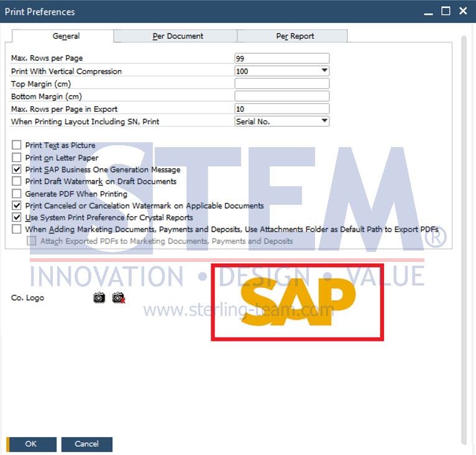
Task: Click the When Printing Layout Including SN label
Action: [85, 122]
